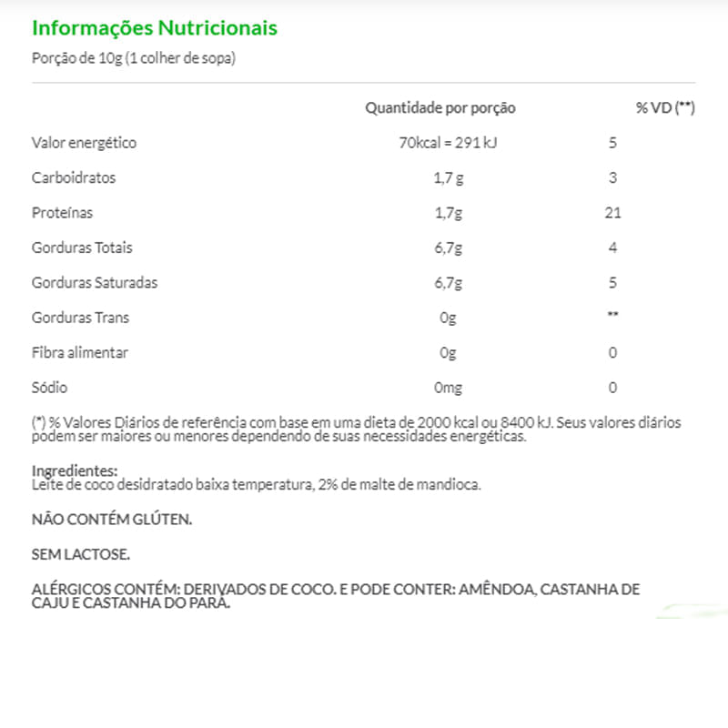Click the 'Porção de 10g' serving text
728x728 pixels.
134,59
